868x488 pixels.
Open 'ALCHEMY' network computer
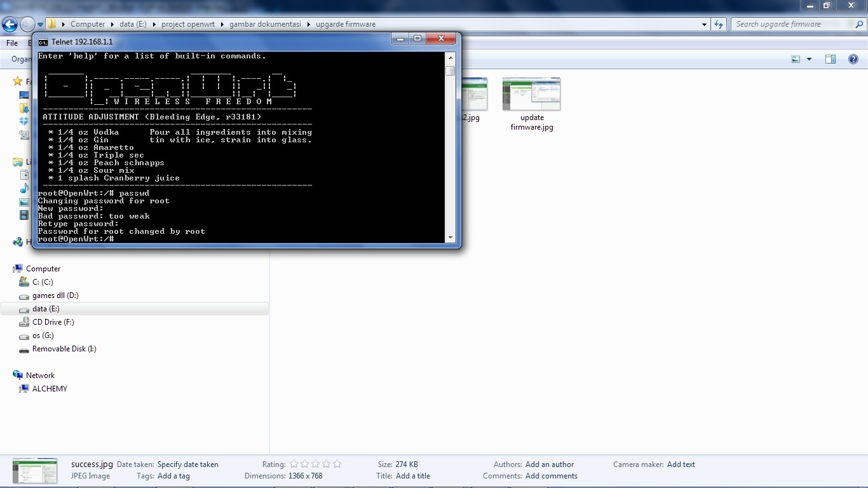pos(50,389)
